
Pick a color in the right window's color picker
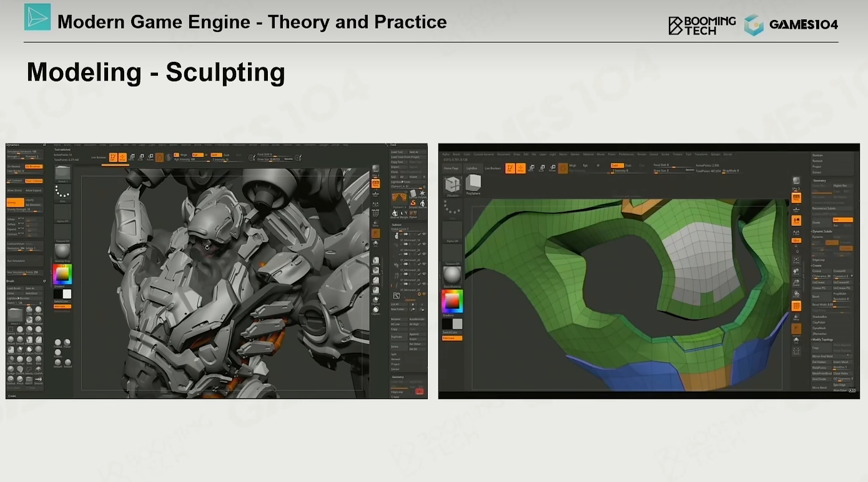pos(451,302)
